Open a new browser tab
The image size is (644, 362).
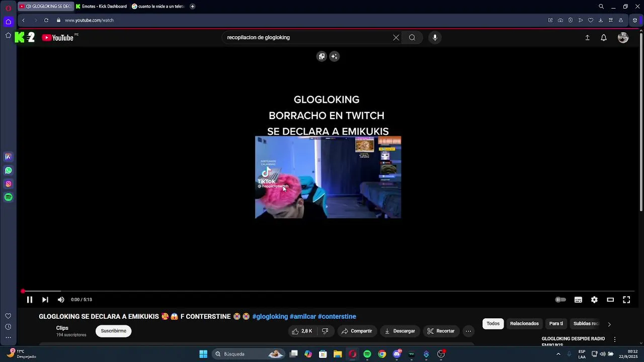coord(192,7)
